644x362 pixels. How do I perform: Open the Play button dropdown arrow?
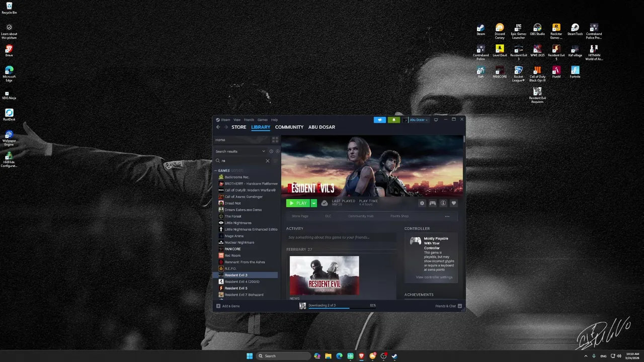314,203
